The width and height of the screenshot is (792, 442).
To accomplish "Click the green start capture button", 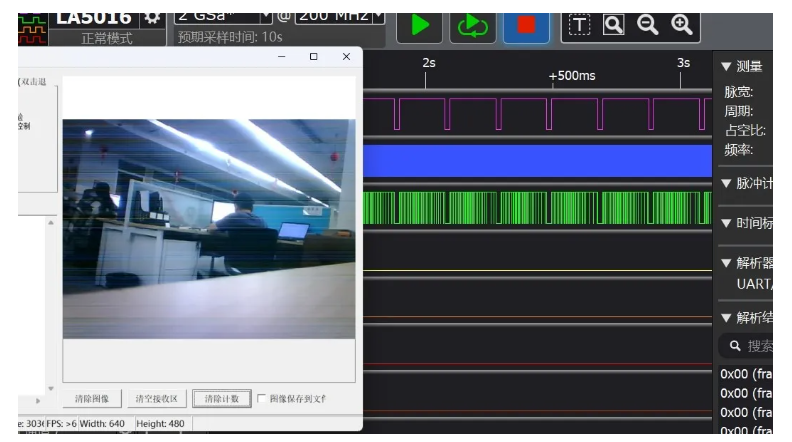I will tap(420, 25).
